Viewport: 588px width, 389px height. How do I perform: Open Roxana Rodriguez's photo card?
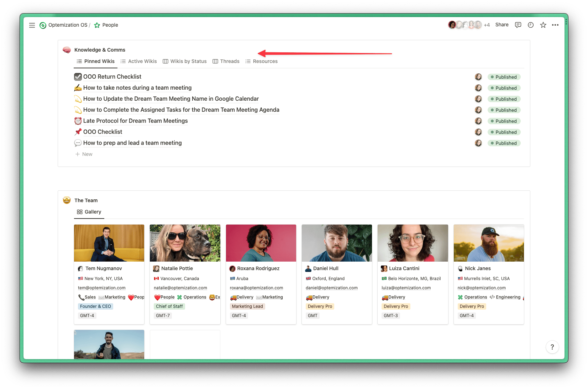pyautogui.click(x=261, y=243)
